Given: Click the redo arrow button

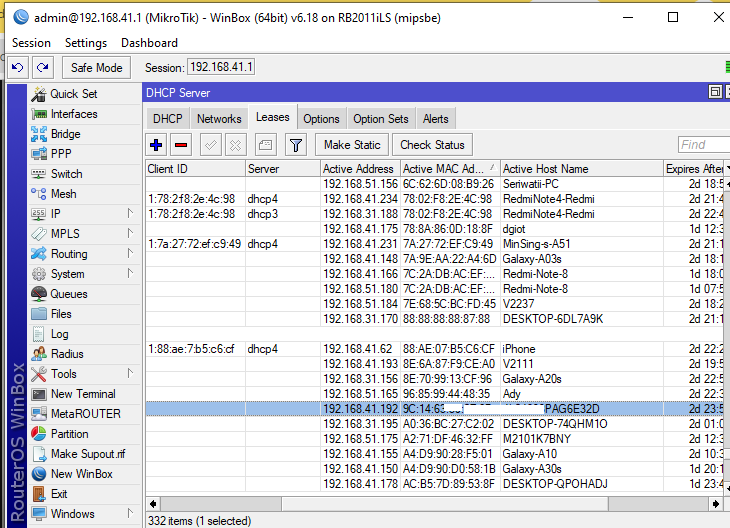Looking at the screenshot, I should 43,68.
